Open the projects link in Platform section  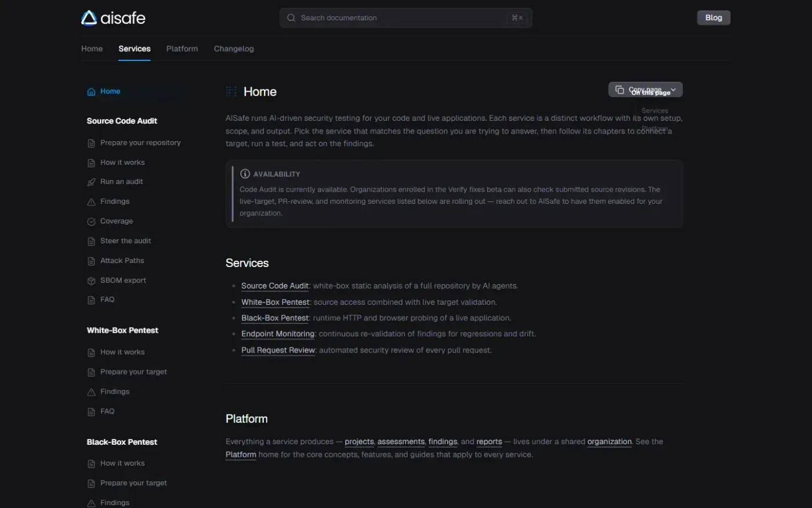(359, 442)
